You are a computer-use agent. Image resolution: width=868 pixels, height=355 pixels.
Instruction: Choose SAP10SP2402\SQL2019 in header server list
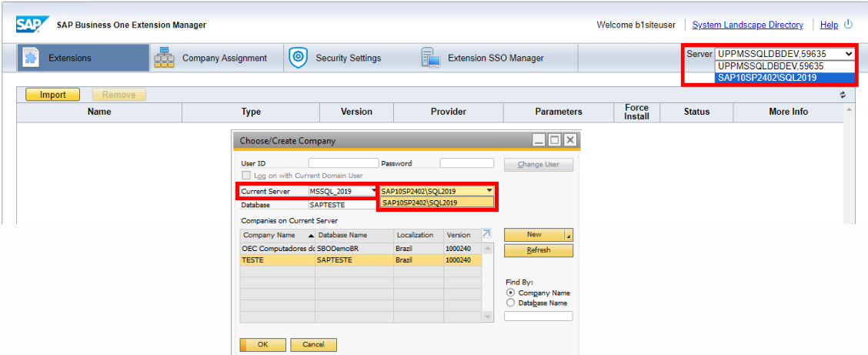pos(785,78)
